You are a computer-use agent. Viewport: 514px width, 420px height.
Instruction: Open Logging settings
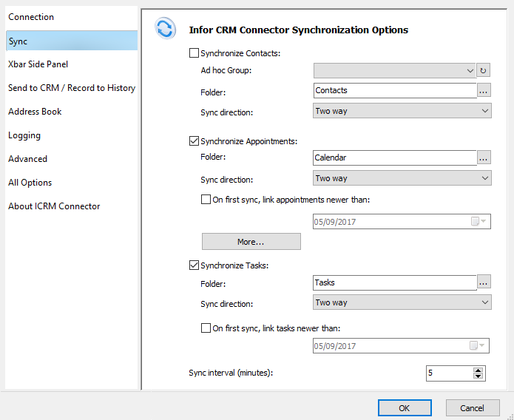(x=24, y=135)
